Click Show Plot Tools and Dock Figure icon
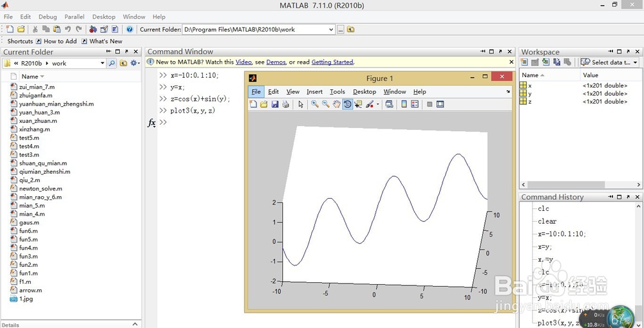This screenshot has height=328, width=644. point(440,104)
